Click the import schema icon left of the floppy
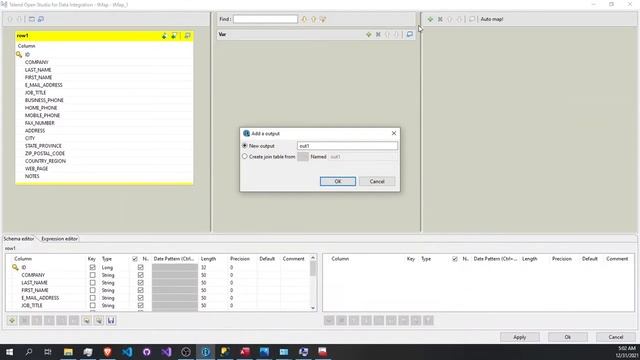640x360 pixels. [x=99, y=321]
